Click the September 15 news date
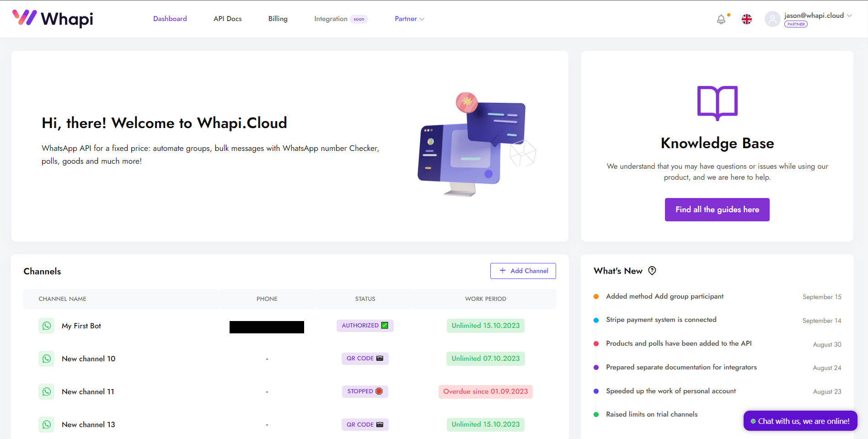 (x=822, y=297)
